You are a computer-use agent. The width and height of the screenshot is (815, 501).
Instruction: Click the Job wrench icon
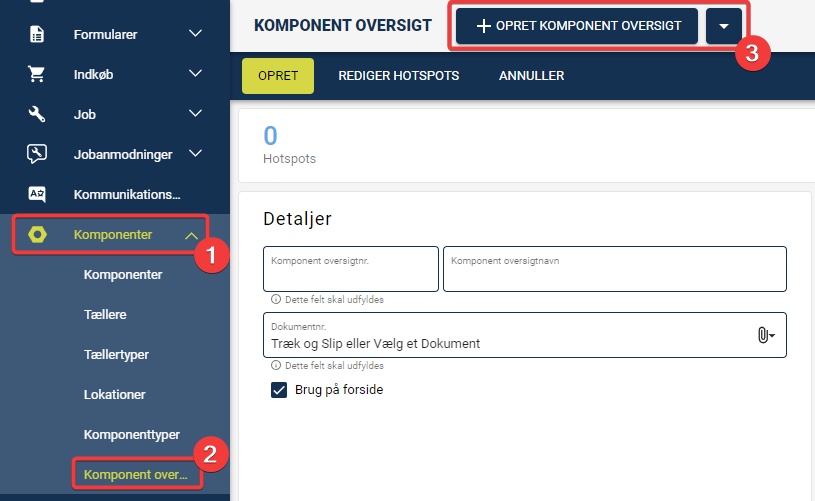[37, 114]
